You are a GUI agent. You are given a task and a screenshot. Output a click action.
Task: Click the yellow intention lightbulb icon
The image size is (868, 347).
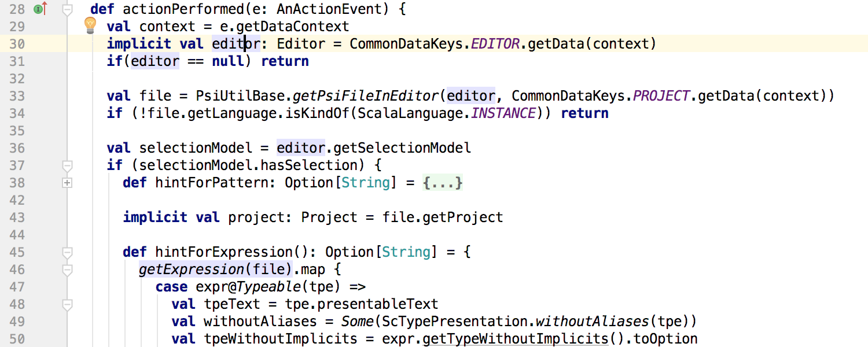[x=90, y=24]
